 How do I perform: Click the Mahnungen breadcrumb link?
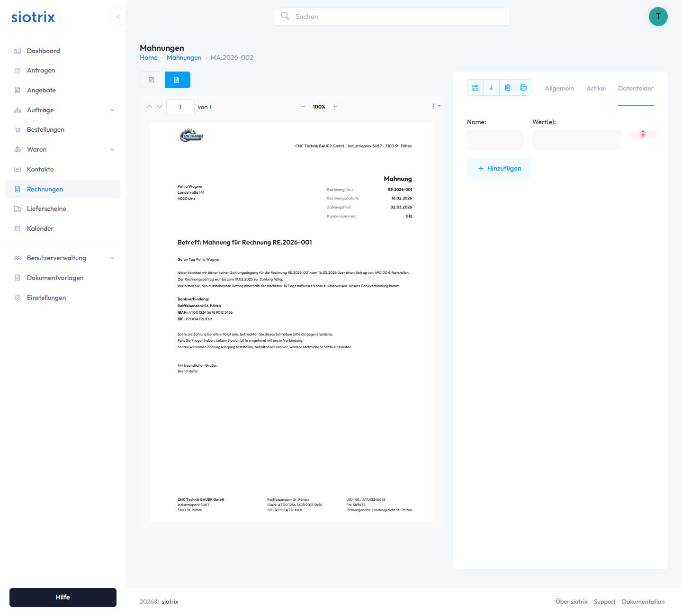coord(184,58)
